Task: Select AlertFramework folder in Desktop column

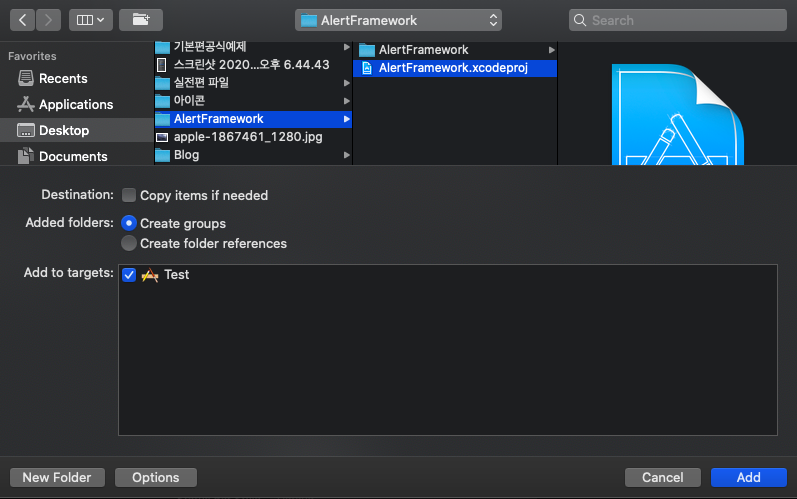Action: point(253,119)
